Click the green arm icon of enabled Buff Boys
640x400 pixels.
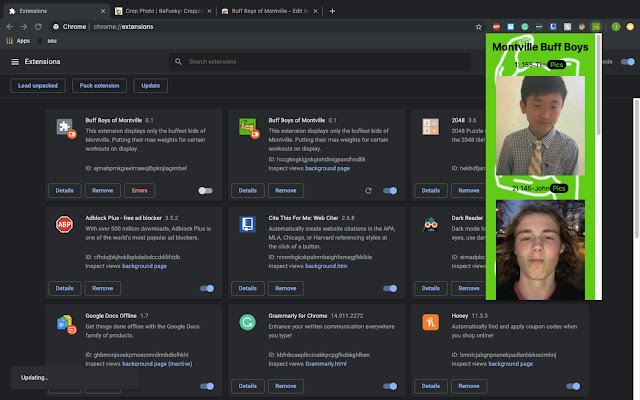coord(249,128)
